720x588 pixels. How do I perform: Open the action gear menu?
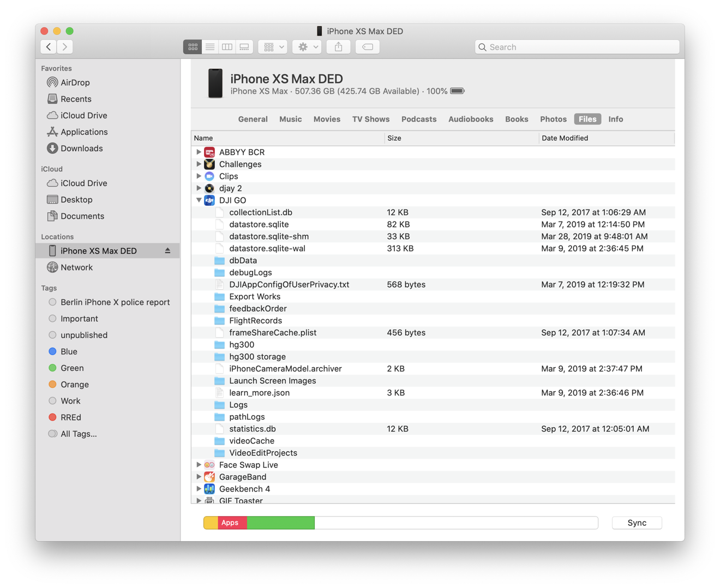click(x=307, y=47)
